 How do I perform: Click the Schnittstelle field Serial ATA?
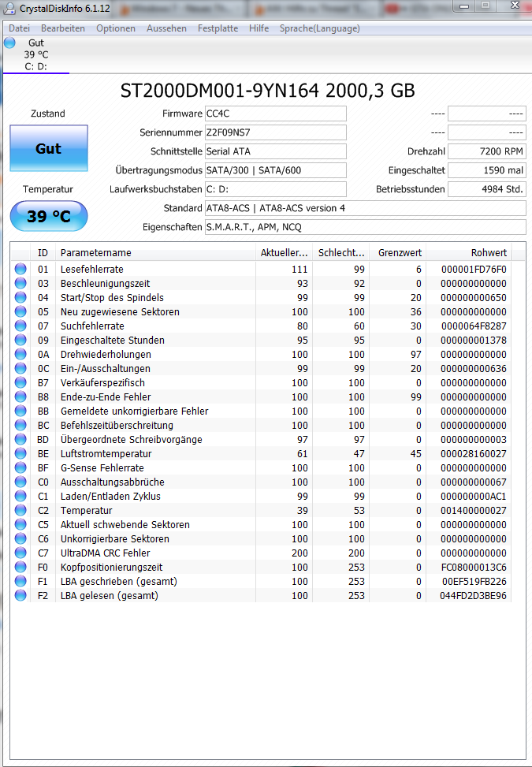click(276, 151)
